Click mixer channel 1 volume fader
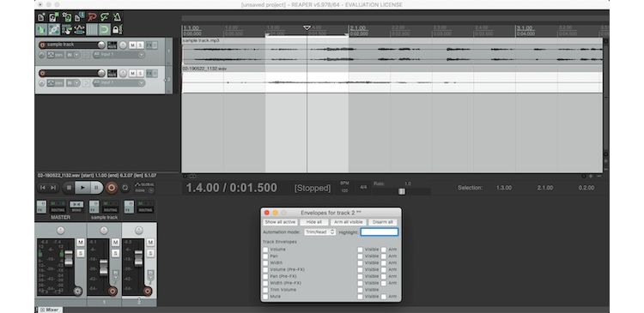Screen dimensions: 644x313 click(104, 268)
